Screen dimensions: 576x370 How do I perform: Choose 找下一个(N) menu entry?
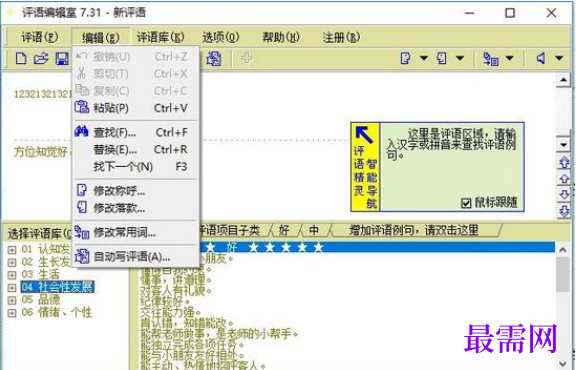click(x=135, y=167)
